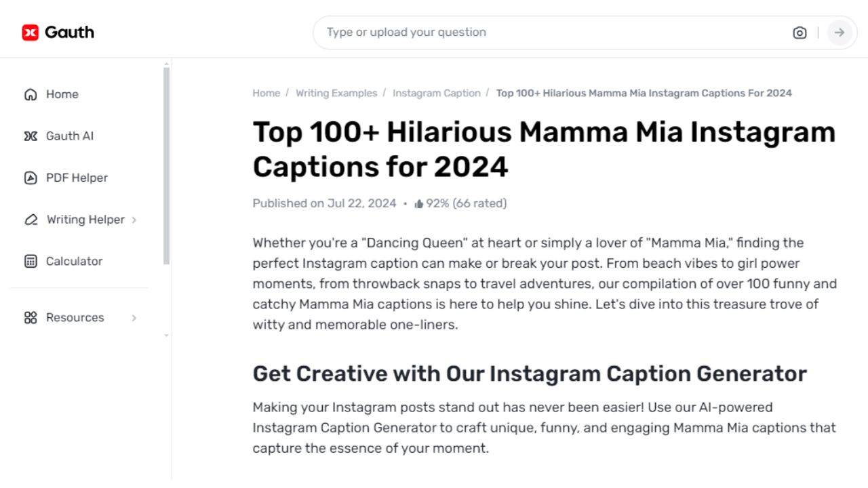
Task: Select the Home house icon in sidebar
Action: coord(30,94)
